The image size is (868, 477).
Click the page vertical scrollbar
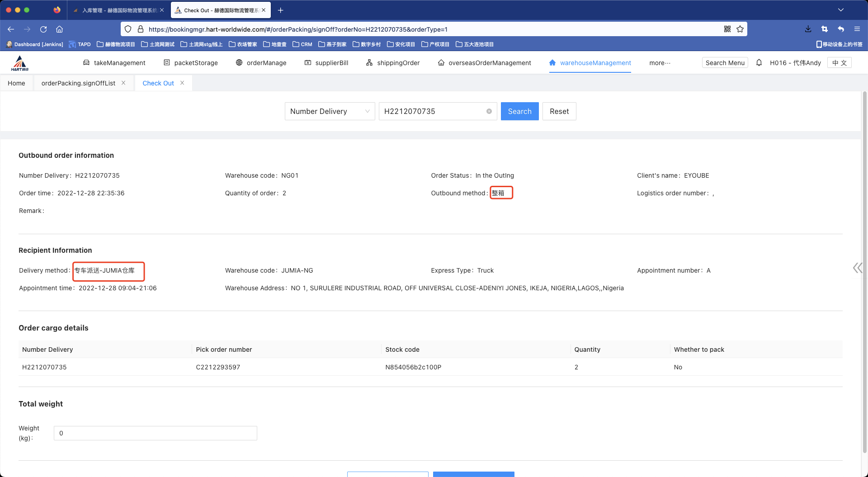(864, 271)
